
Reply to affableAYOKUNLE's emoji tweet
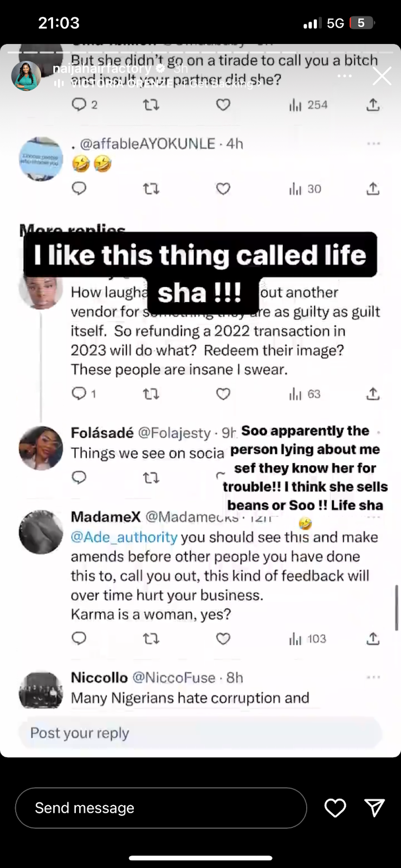coord(79,189)
